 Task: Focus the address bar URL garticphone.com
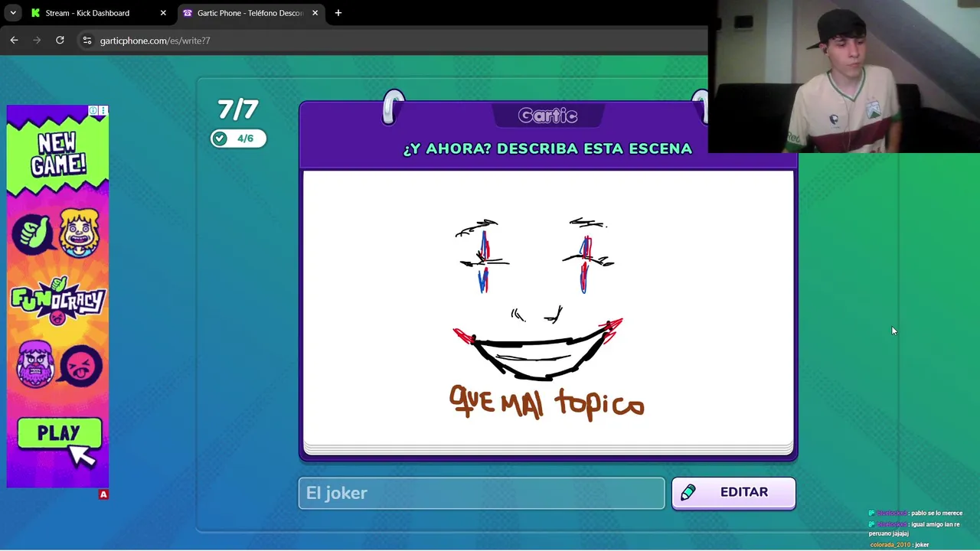pos(155,41)
